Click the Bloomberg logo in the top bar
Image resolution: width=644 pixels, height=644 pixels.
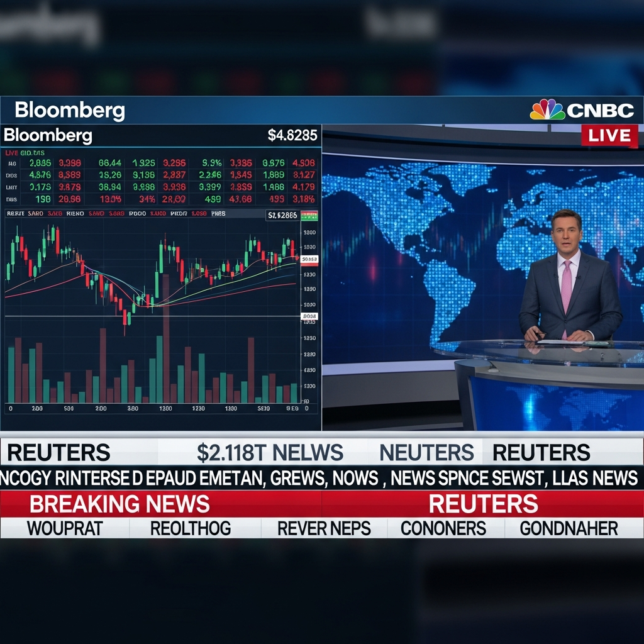click(70, 111)
